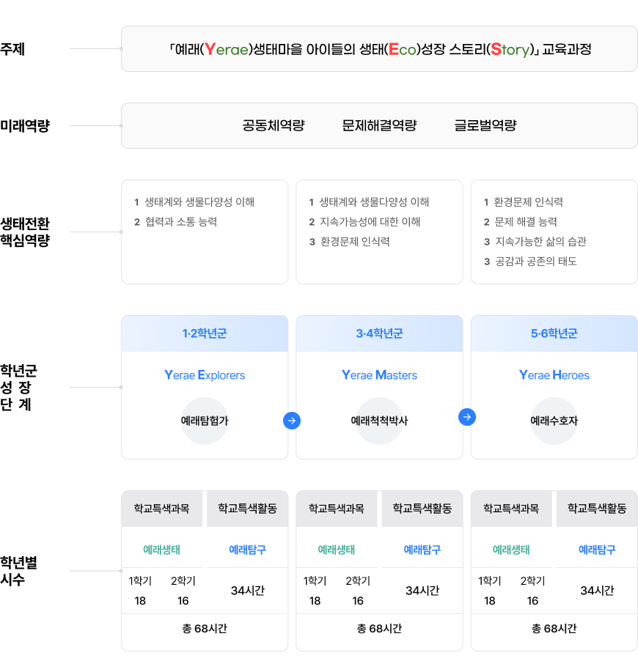Click the 공동체역량 label
Image resolution: width=638 pixels, height=672 pixels.
[274, 125]
